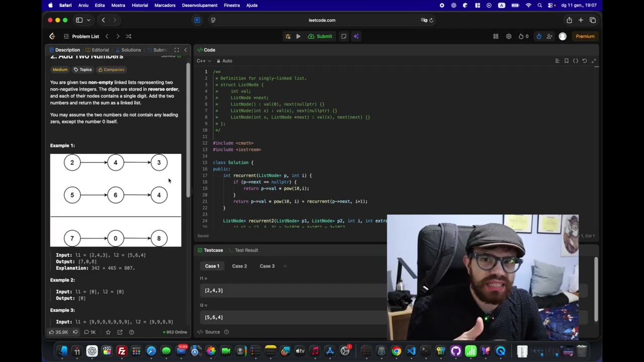Run the code with the play icon
Viewport: 644px width, 362px height.
(x=298, y=36)
